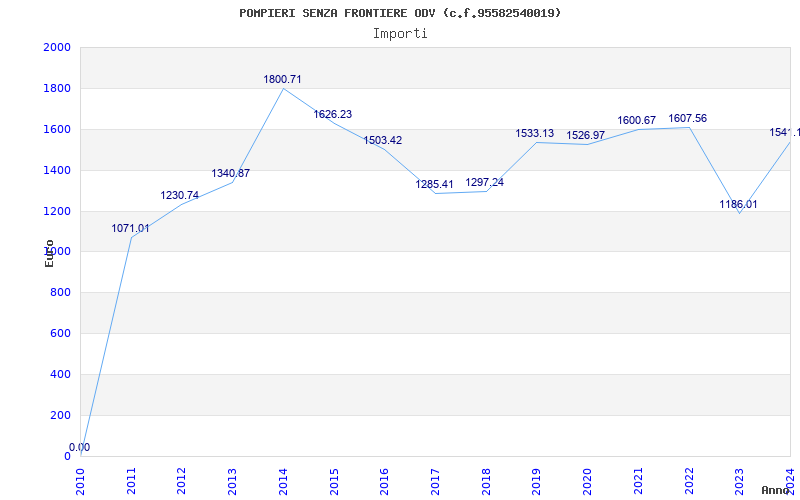Image resolution: width=800 pixels, height=500 pixels.
Task: Click the 2000 y-axis label
Action: click(x=57, y=47)
